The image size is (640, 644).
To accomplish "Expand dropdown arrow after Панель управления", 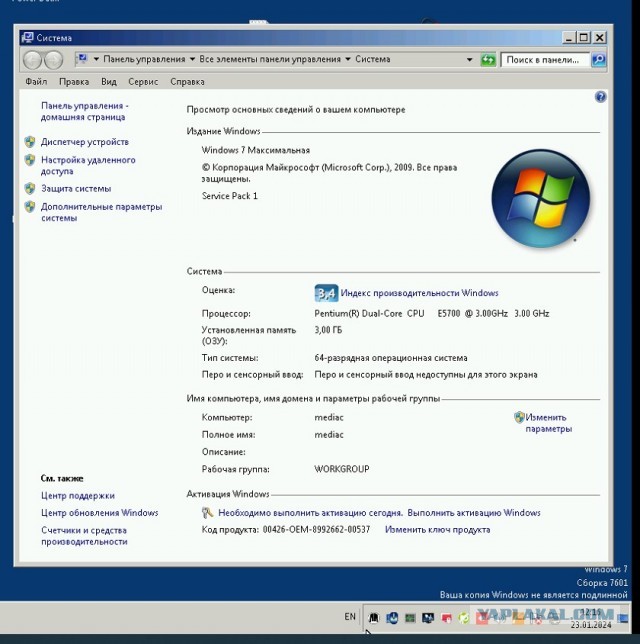I will coord(192,60).
